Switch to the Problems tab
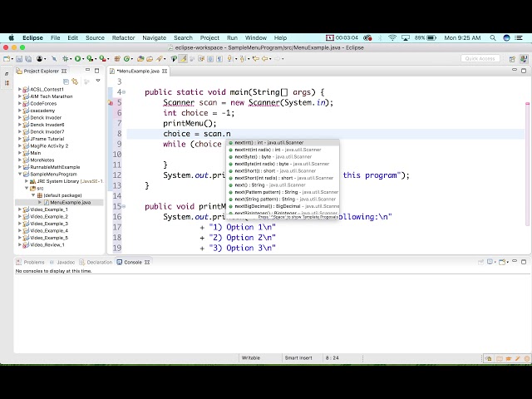The image size is (532, 399). [33, 262]
